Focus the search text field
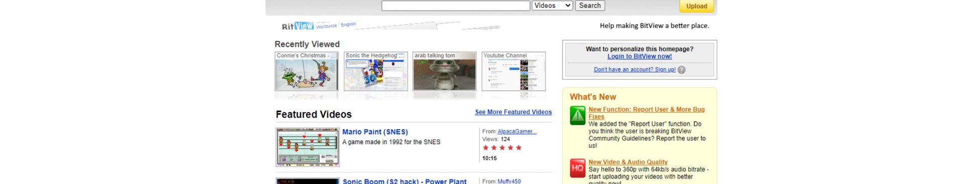The height and width of the screenshot is (184, 980). point(456,6)
